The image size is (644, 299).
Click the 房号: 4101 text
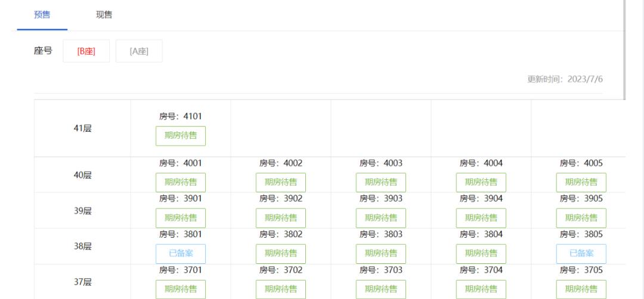(181, 117)
